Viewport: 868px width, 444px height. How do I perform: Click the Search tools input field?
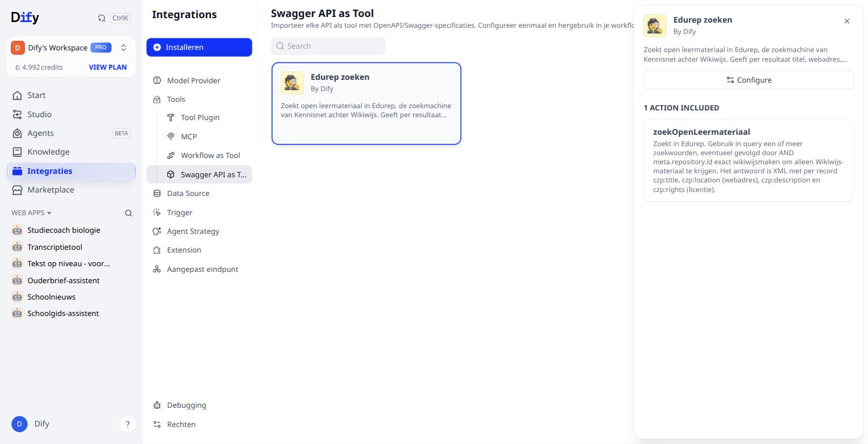point(328,46)
